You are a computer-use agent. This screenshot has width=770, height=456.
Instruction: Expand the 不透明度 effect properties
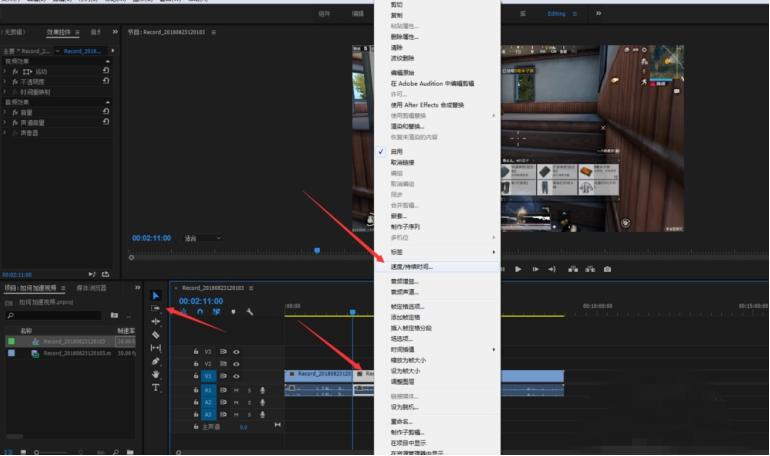point(5,81)
